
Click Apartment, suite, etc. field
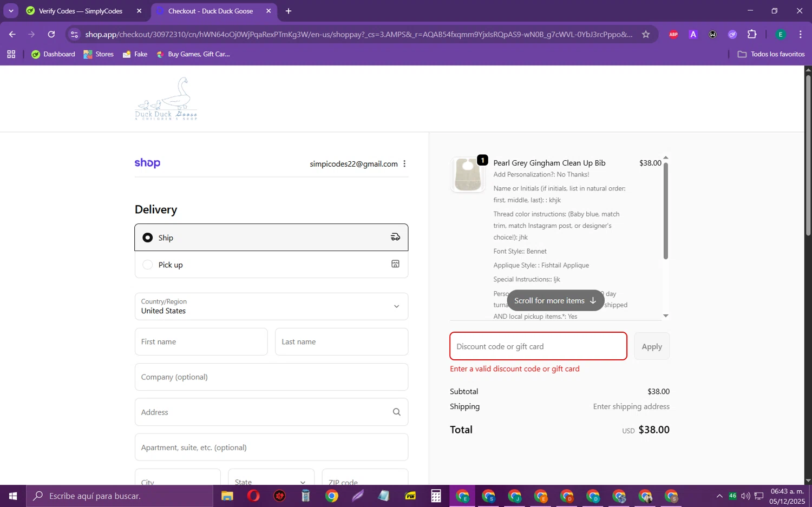click(x=271, y=447)
